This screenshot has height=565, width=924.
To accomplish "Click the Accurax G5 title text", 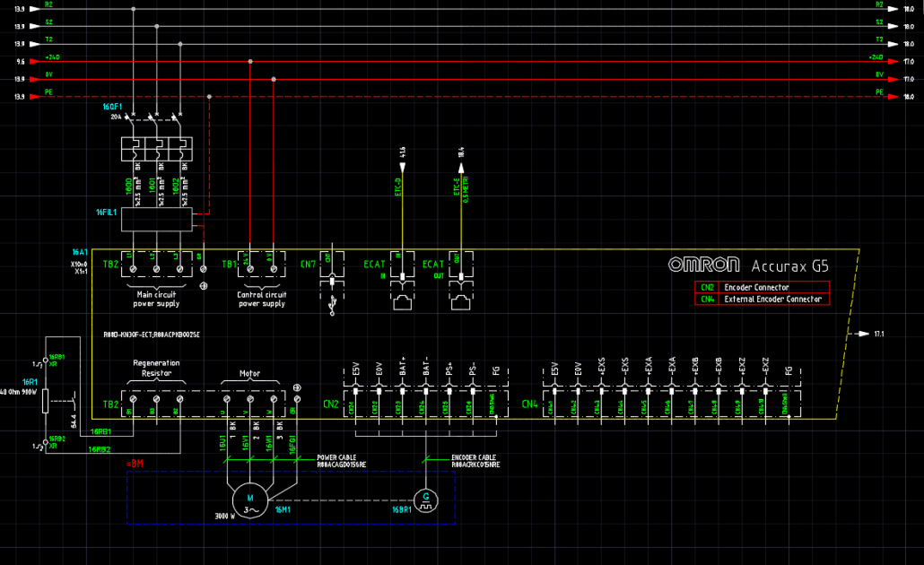I will [791, 265].
